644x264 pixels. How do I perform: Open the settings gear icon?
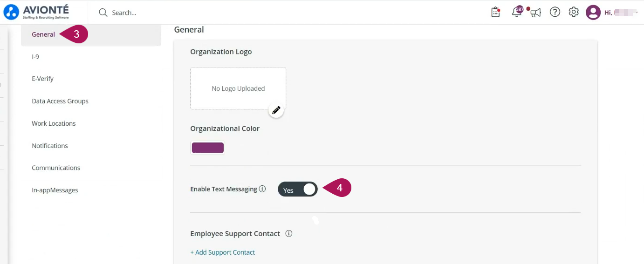click(x=574, y=12)
